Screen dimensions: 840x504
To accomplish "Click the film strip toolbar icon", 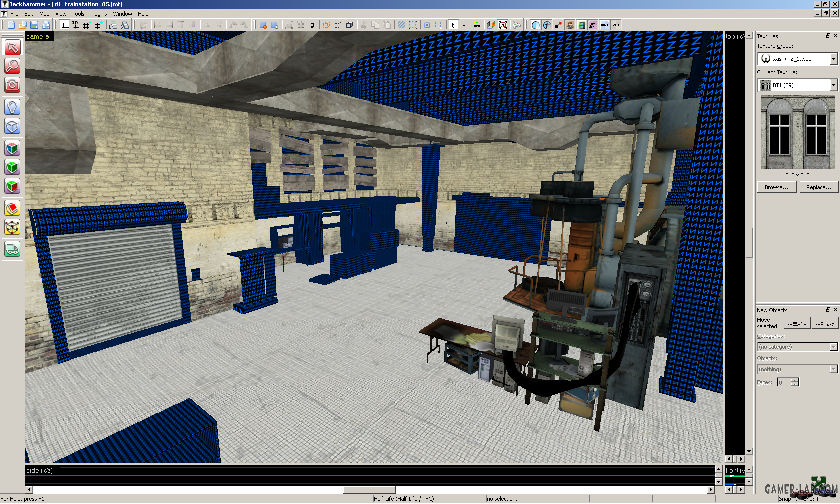I will click(582, 25).
